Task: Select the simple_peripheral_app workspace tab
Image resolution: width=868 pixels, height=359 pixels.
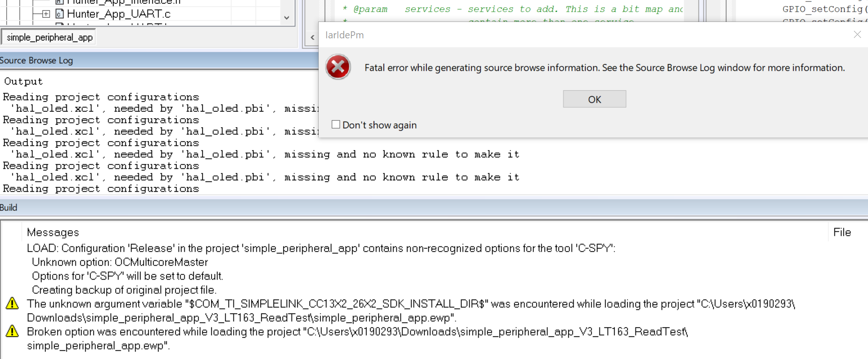Action: click(49, 37)
